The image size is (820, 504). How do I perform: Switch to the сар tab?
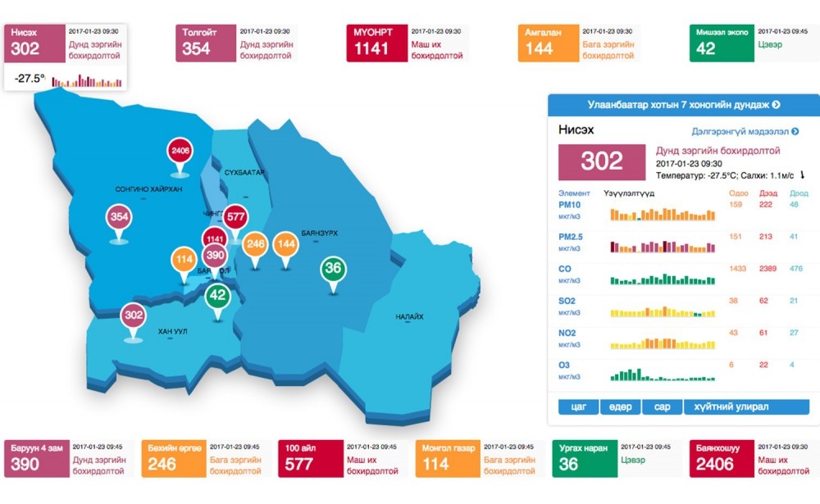(662, 406)
